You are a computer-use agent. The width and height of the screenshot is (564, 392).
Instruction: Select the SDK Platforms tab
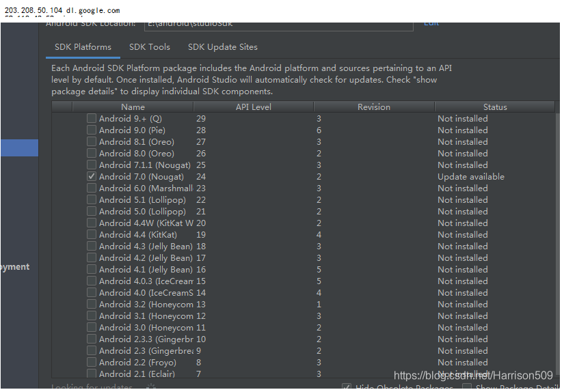pyautogui.click(x=83, y=47)
